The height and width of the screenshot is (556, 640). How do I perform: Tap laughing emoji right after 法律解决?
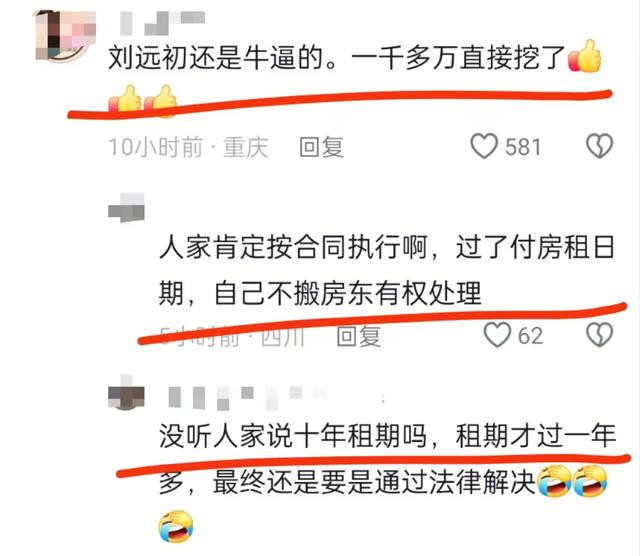pos(553,481)
